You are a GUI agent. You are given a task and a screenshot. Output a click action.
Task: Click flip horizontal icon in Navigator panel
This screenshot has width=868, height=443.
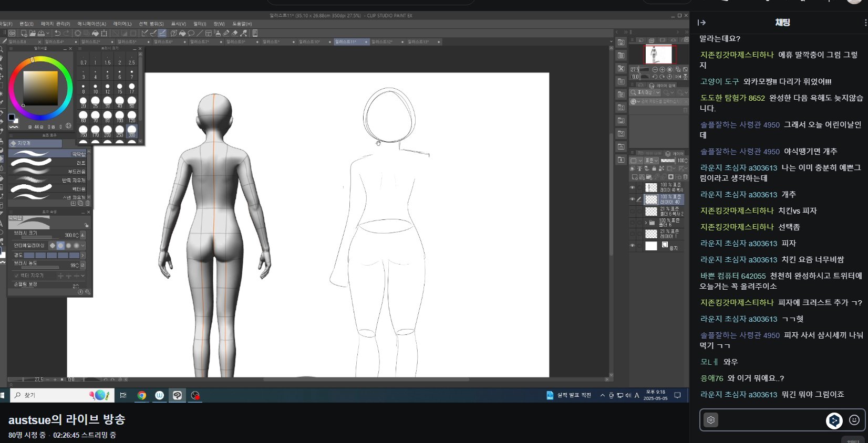coord(678,77)
